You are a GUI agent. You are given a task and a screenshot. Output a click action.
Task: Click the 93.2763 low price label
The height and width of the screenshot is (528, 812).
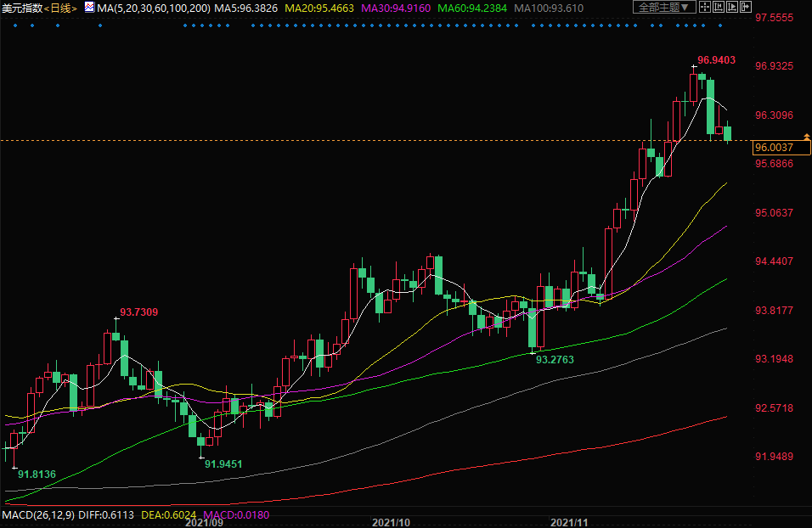tap(555, 360)
